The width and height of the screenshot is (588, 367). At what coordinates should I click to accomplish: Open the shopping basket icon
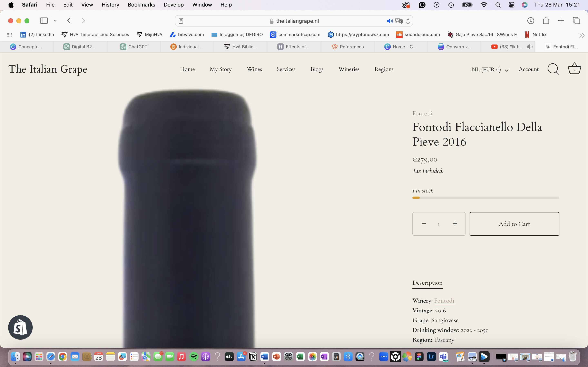[574, 69]
